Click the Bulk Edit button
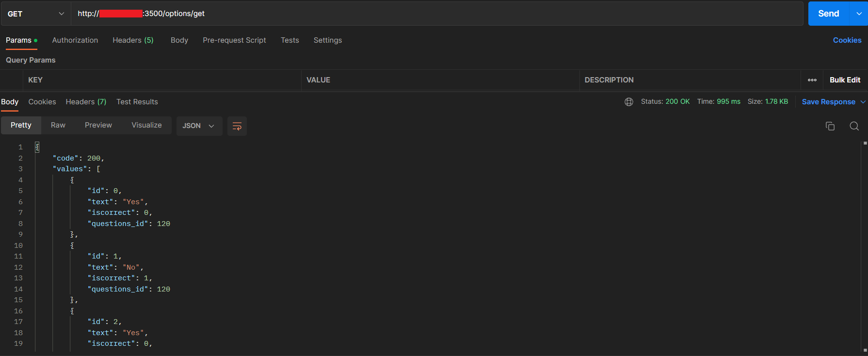868x356 pixels. coord(845,80)
